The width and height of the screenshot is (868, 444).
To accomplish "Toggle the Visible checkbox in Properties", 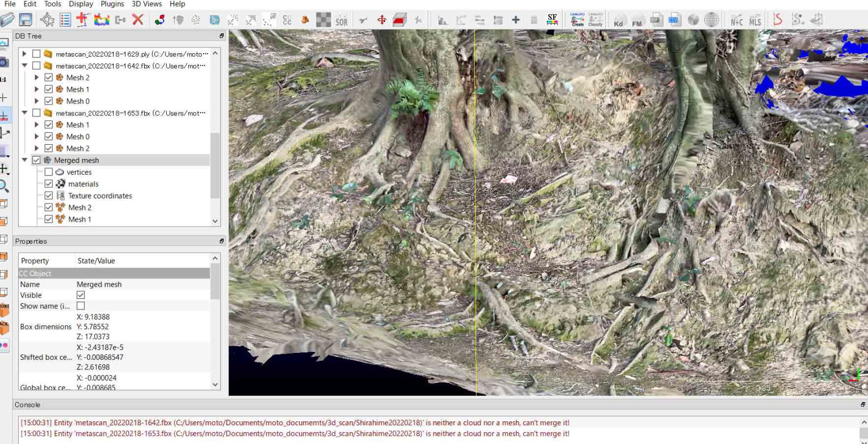I will pyautogui.click(x=81, y=295).
